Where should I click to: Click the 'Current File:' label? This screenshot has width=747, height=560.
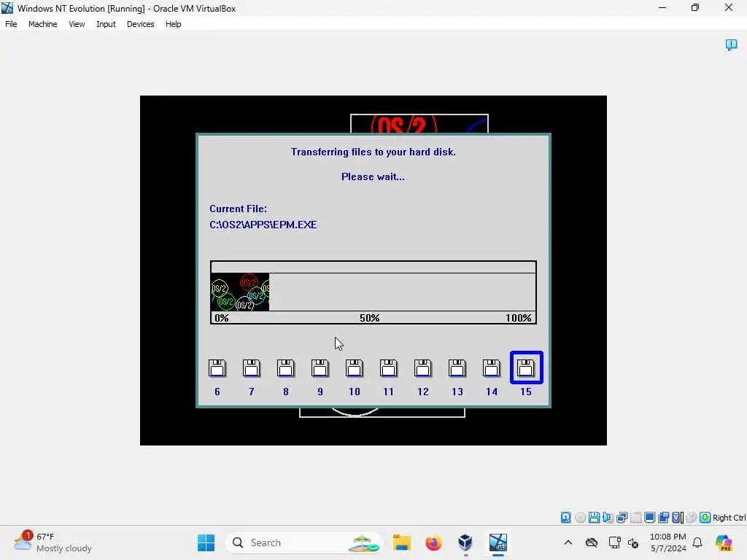(239, 209)
